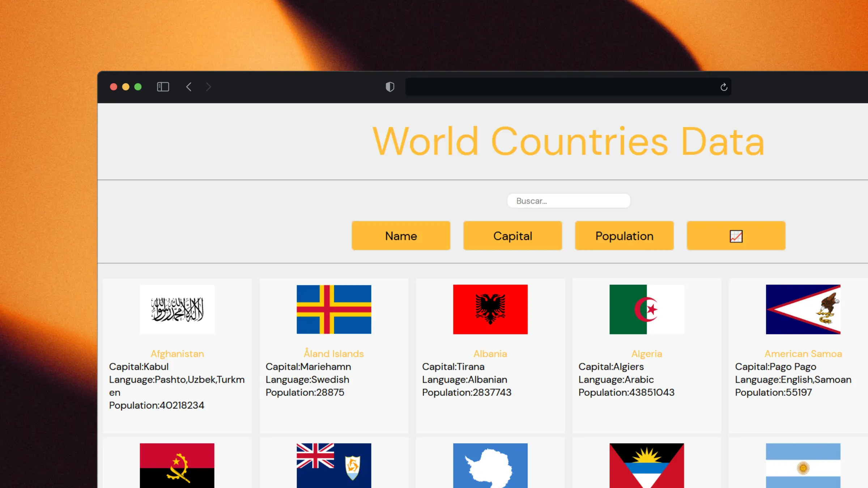Select the Afghanistan Taliban flag image
The width and height of the screenshot is (868, 488).
(x=177, y=309)
